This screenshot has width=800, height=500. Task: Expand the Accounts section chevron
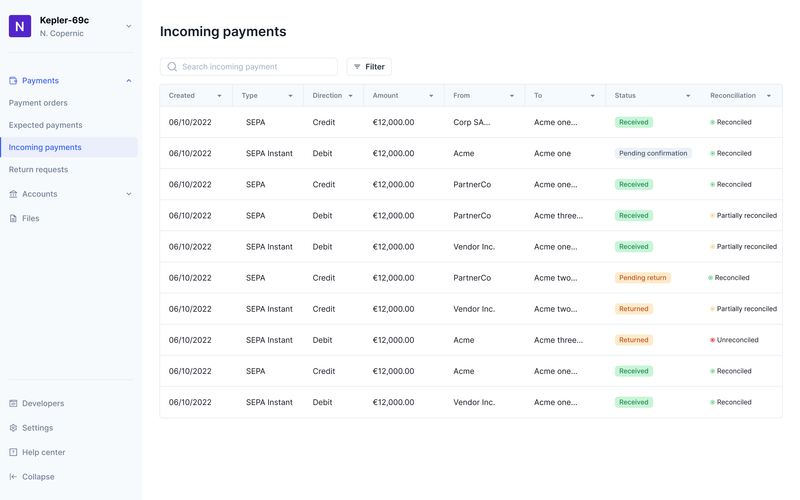point(129,194)
